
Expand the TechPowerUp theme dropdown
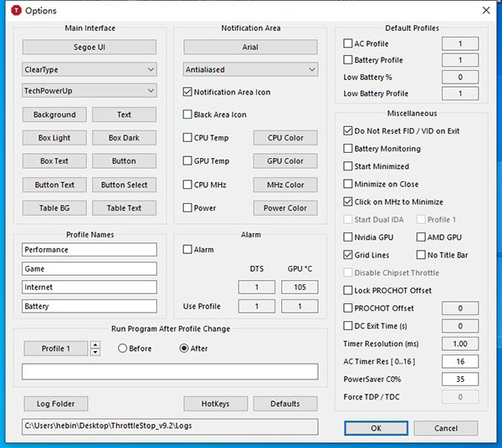[x=90, y=90]
